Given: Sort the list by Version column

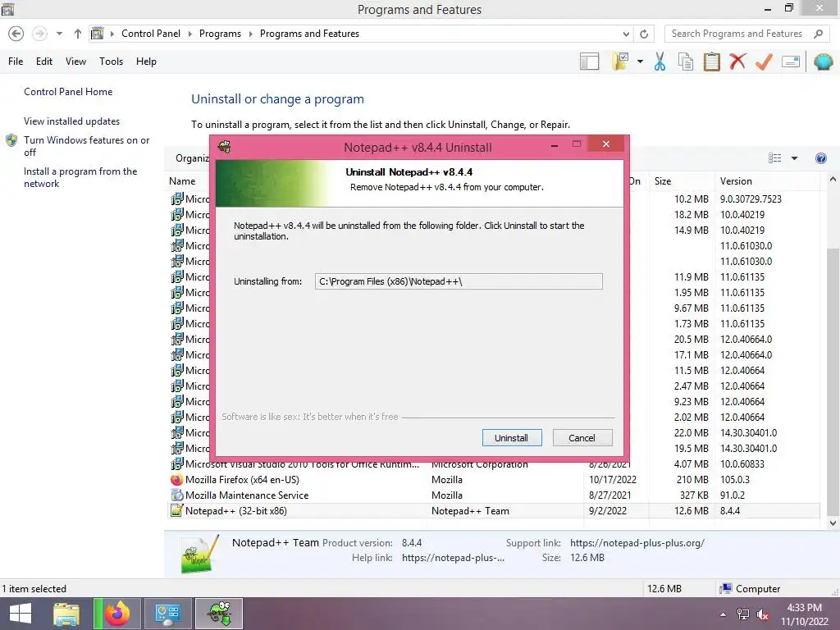Looking at the screenshot, I should pyautogui.click(x=736, y=181).
